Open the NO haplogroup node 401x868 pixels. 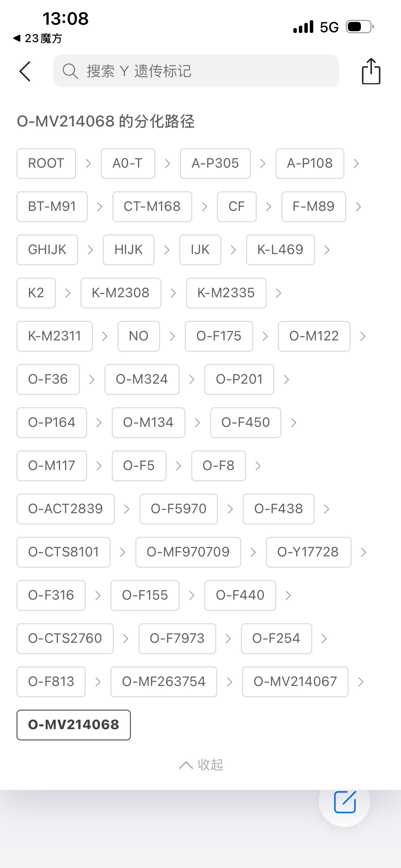pos(139,336)
